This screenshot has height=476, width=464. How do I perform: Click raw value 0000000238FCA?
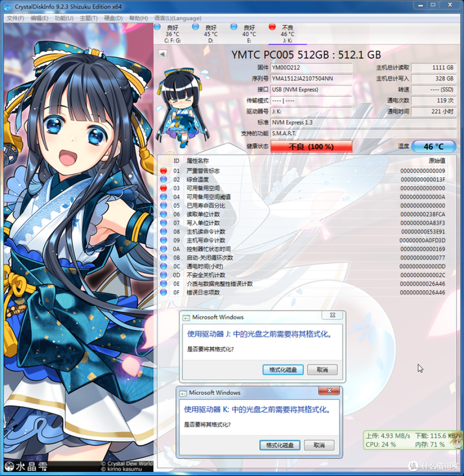pos(422,214)
